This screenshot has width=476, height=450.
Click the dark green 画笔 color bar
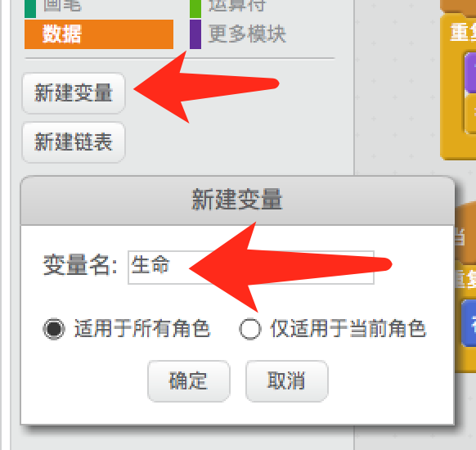(x=30, y=8)
